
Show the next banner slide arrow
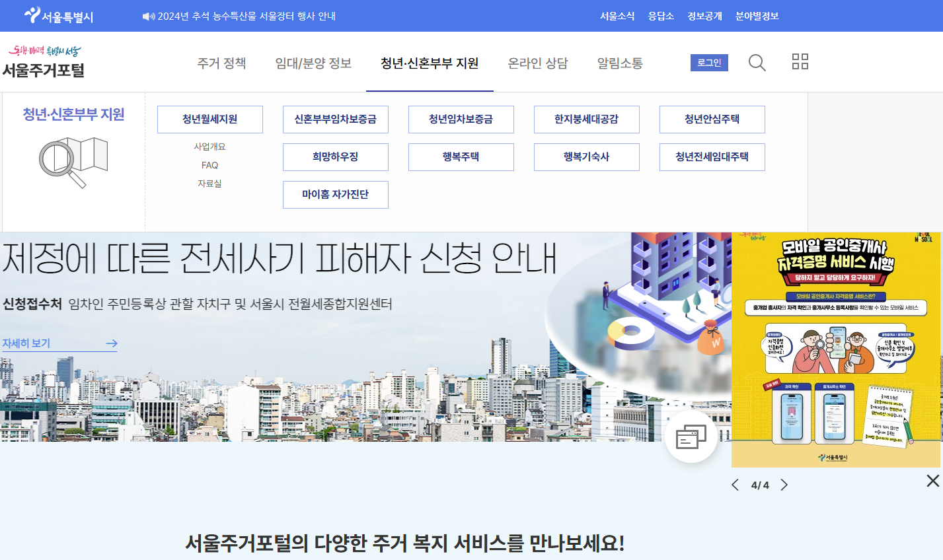pos(784,484)
